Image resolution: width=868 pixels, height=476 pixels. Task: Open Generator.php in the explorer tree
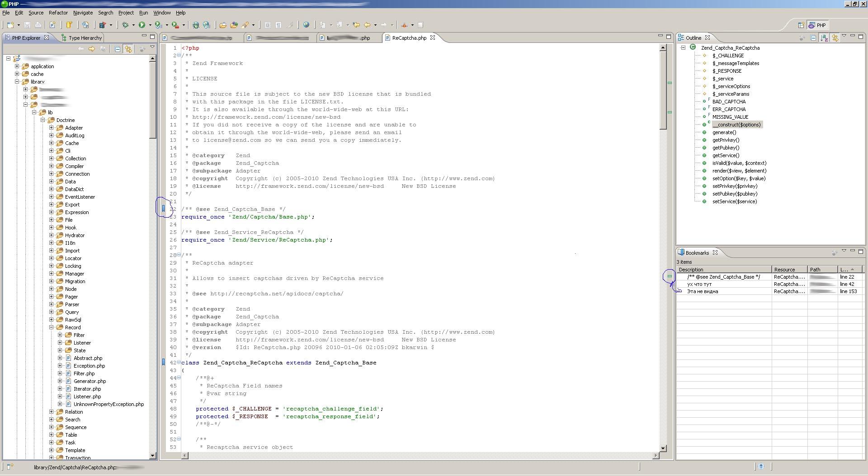[90, 381]
